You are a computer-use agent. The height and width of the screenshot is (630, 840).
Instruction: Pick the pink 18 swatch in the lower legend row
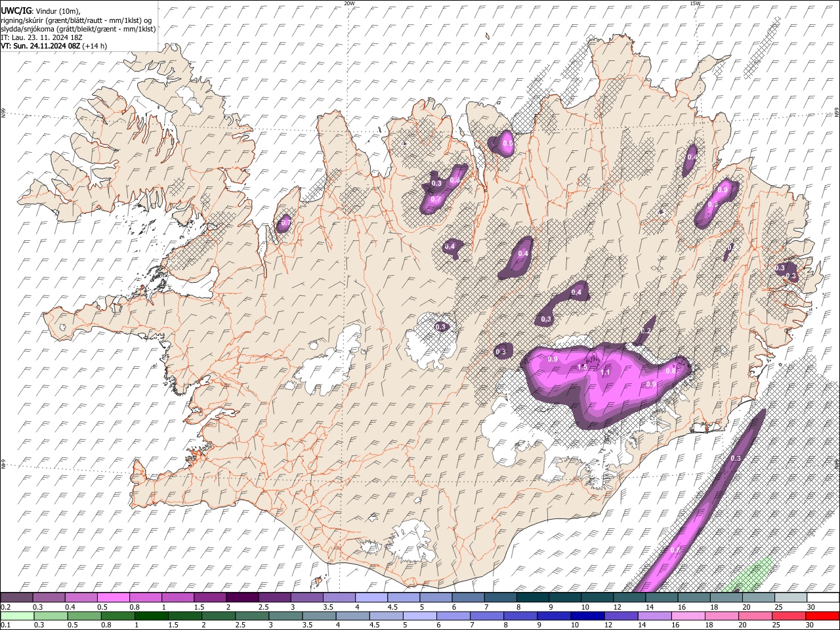722,616
